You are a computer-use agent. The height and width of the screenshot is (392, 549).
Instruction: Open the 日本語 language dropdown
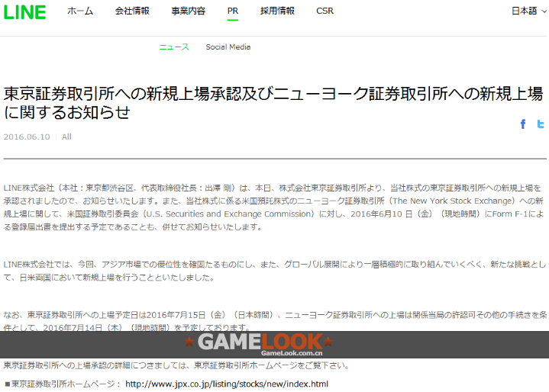pyautogui.click(x=528, y=11)
